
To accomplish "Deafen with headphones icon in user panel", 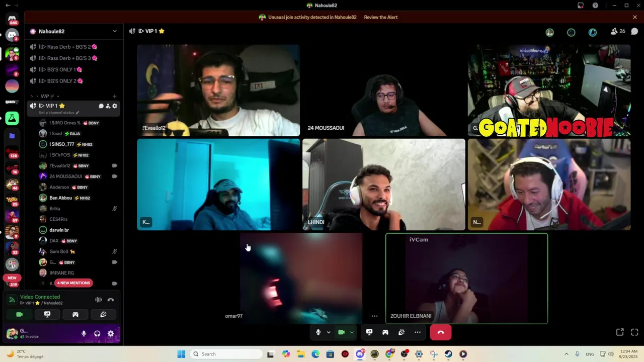I will 97,333.
